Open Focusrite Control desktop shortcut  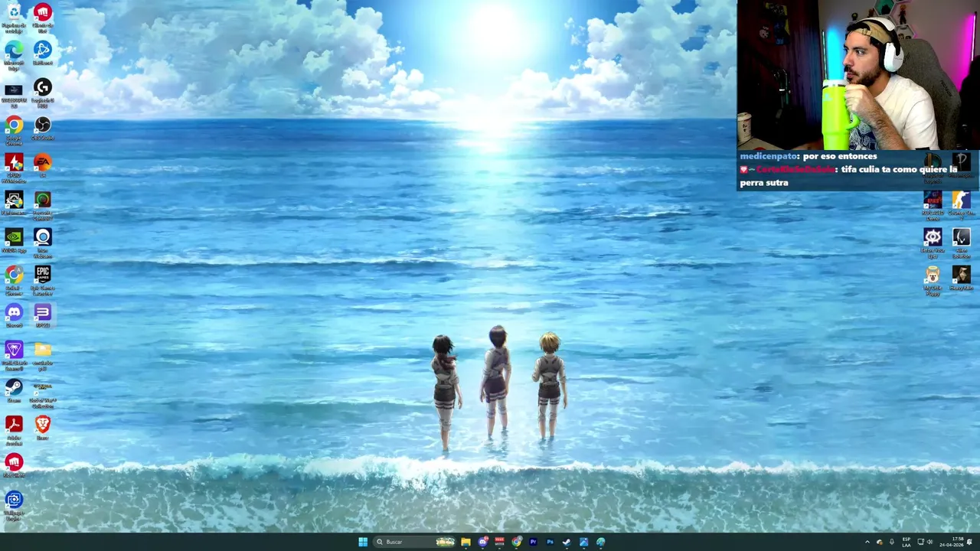[42, 204]
